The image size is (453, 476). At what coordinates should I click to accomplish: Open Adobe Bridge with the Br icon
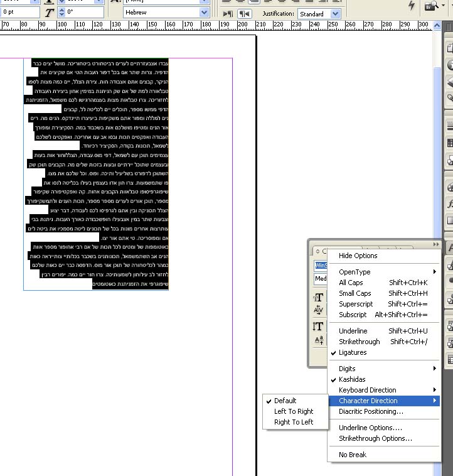click(x=432, y=6)
